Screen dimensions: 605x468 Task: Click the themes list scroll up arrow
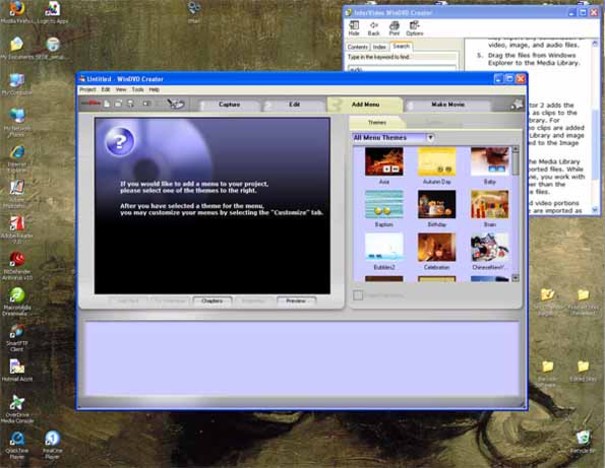click(x=515, y=149)
